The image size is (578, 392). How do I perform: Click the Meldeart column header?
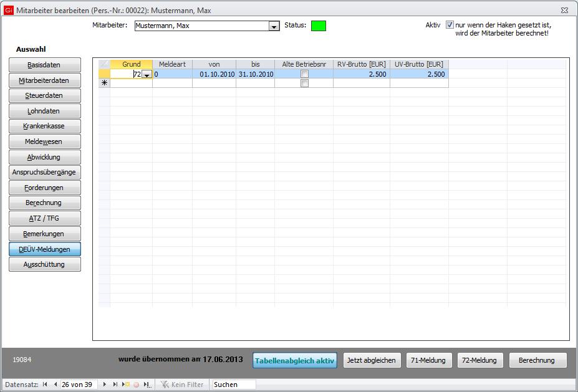pos(172,64)
